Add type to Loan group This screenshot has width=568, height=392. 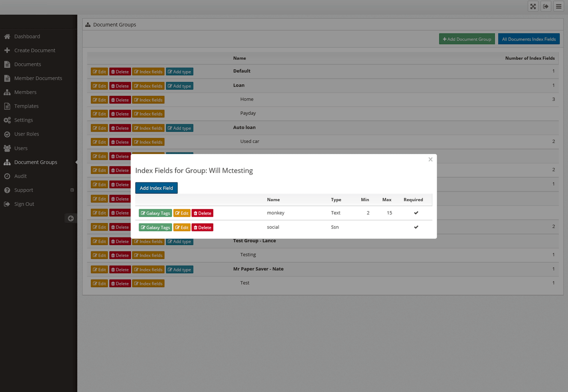180,86
